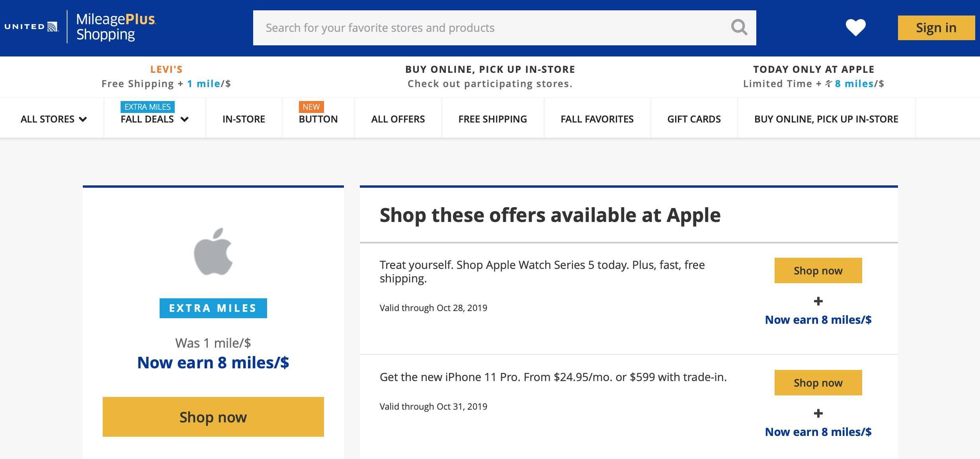Open Gift Cards page
This screenshot has width=980, height=459.
(x=694, y=119)
